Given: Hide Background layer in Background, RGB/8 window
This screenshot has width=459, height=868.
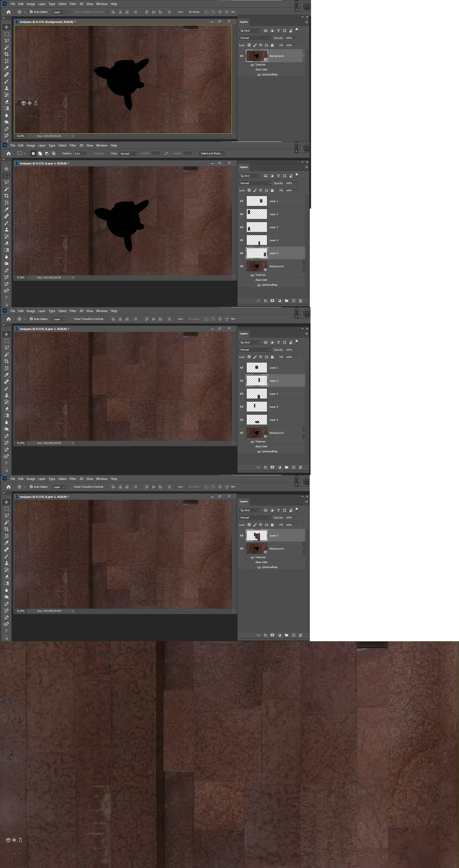Looking at the screenshot, I should (241, 56).
